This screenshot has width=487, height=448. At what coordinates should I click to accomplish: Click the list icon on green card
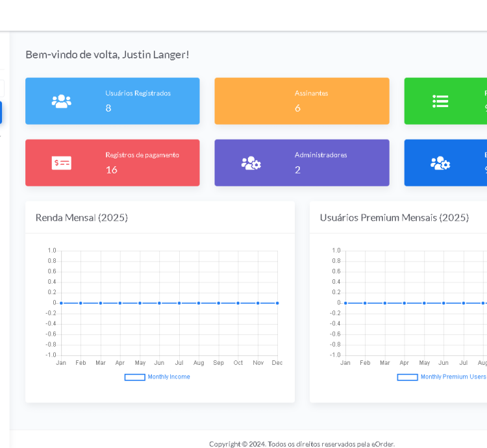(x=440, y=101)
